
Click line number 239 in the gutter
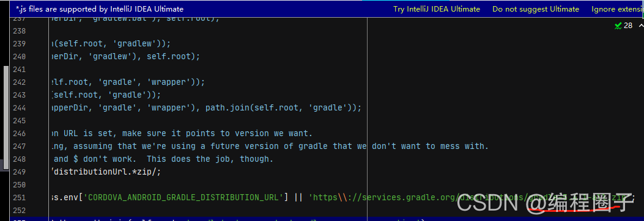20,44
